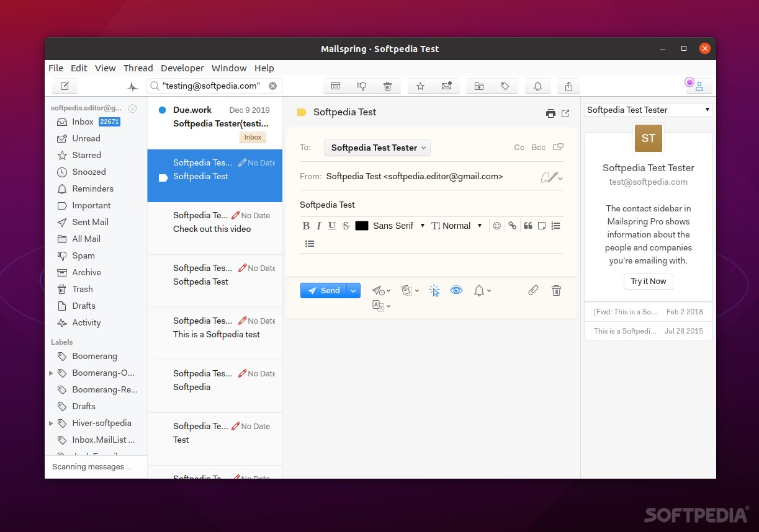Toggle strikethrough formatting

(346, 226)
